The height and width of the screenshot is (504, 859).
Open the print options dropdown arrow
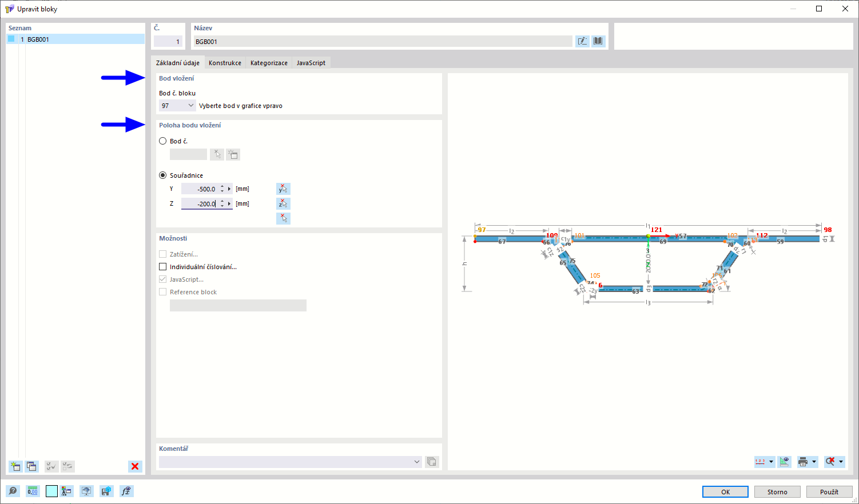coord(814,462)
